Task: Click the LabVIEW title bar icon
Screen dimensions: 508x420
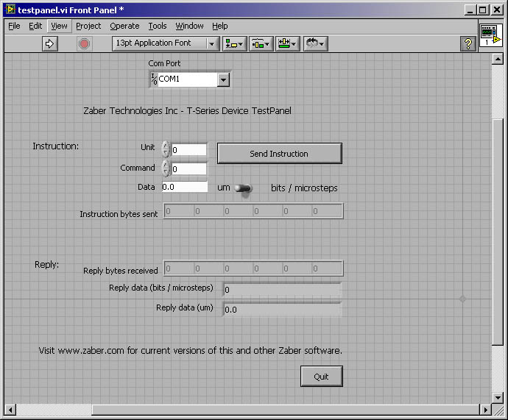Action: [x=10, y=10]
